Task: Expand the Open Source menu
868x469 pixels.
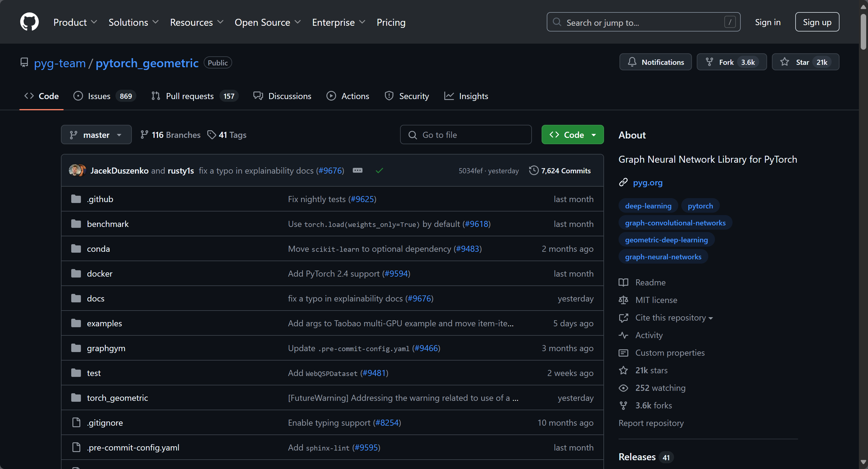Action: (268, 22)
